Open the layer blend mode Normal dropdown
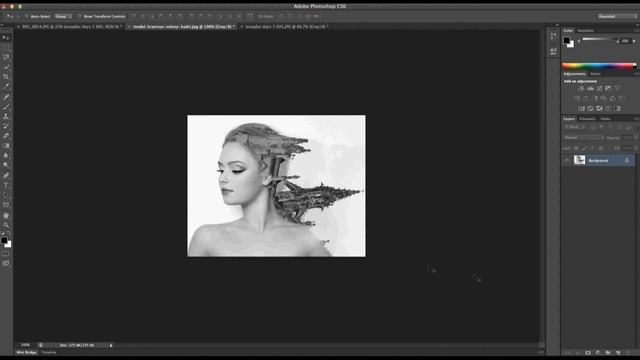 583,138
